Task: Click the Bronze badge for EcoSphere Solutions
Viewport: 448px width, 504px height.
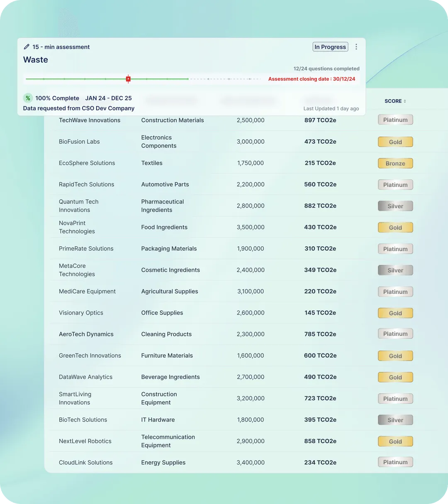Action: click(395, 163)
